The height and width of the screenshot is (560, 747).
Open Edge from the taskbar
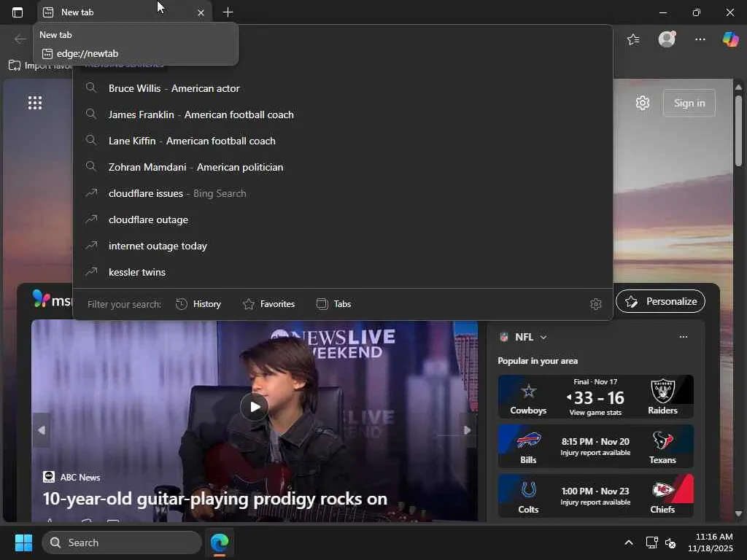pyautogui.click(x=220, y=542)
